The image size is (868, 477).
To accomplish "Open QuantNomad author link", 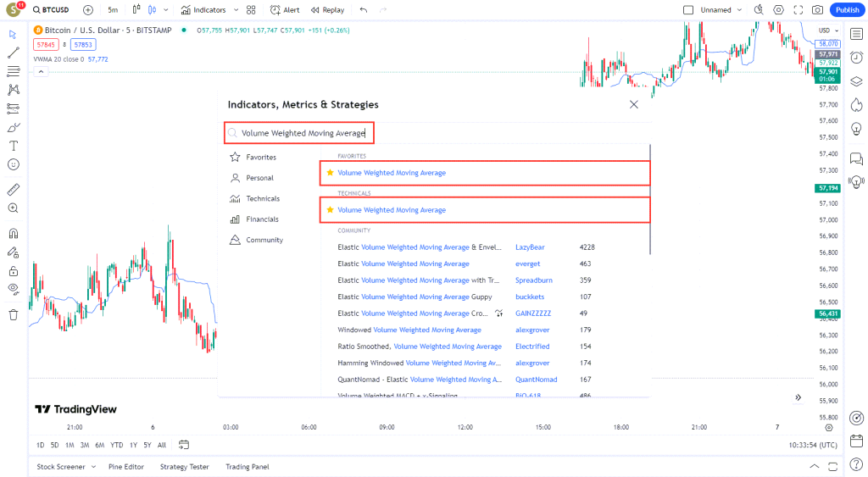I will 536,380.
